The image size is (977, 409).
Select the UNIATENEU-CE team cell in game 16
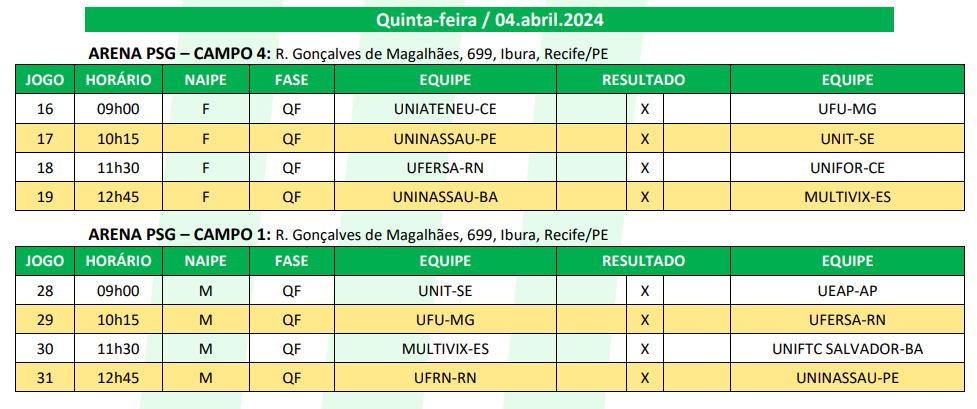[445, 109]
